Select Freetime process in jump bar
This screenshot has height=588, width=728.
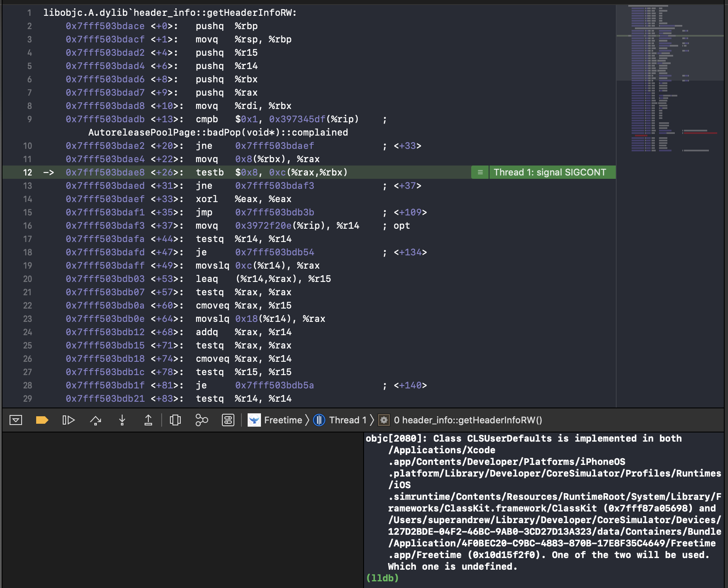283,420
